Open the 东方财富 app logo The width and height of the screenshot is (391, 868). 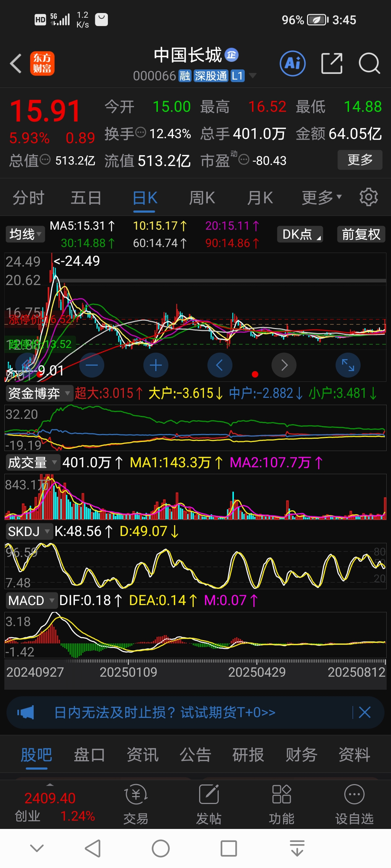click(x=42, y=64)
